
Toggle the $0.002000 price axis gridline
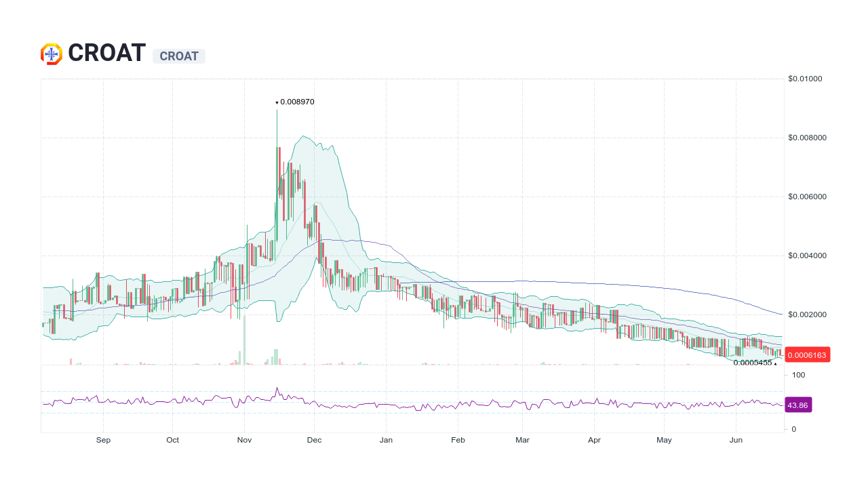806,314
